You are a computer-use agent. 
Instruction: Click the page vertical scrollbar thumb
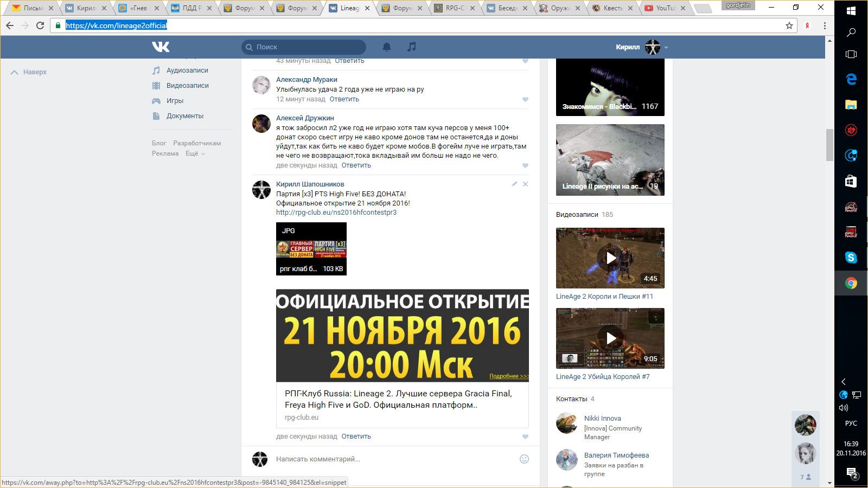[830, 145]
